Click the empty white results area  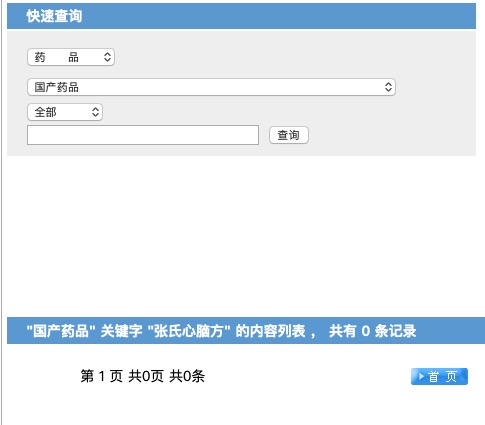241,236
